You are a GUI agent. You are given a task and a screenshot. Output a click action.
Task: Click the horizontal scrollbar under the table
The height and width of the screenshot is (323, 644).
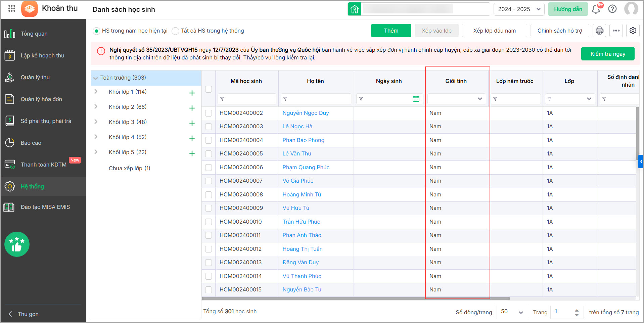click(356, 298)
